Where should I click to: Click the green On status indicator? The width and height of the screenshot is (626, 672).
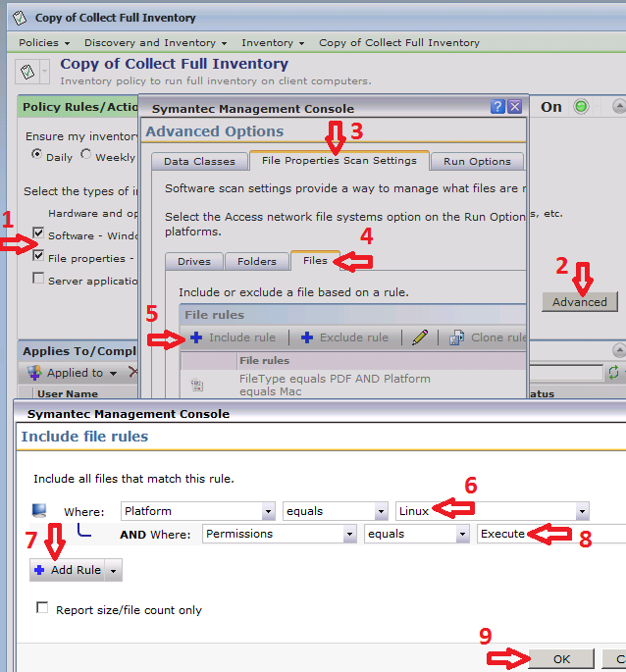click(x=581, y=106)
